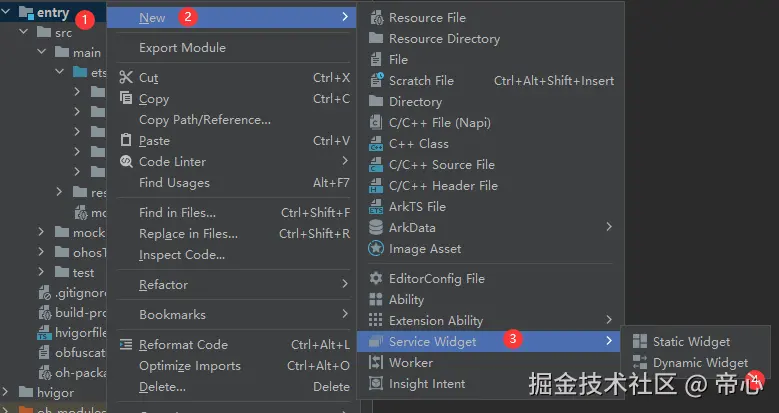This screenshot has width=779, height=413.
Task: Select Find in Files command
Action: click(x=177, y=212)
